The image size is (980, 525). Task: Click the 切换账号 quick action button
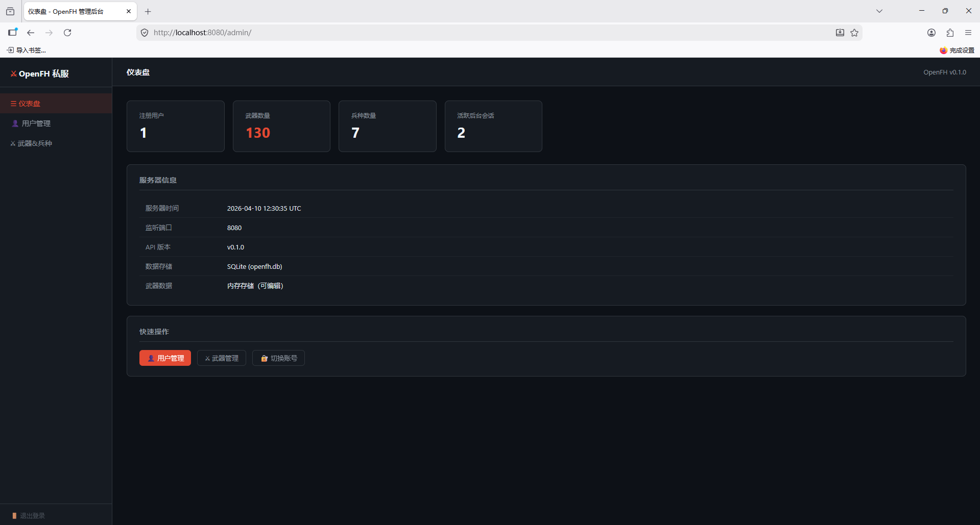point(278,358)
